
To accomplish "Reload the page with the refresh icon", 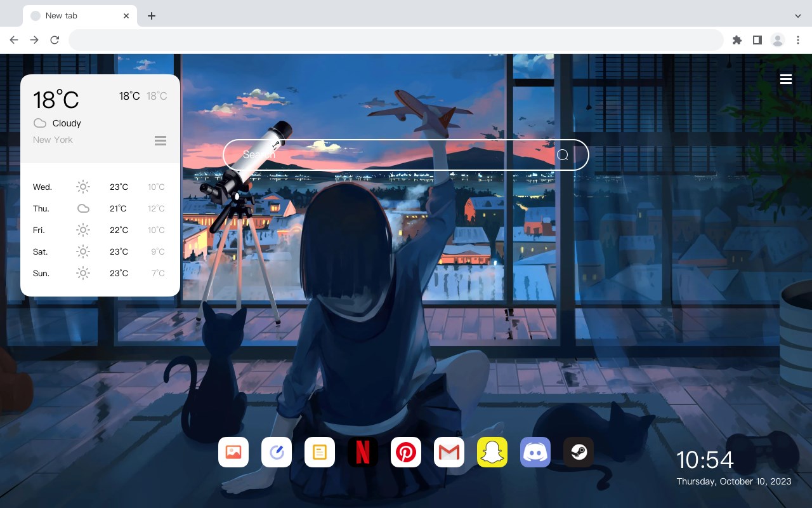I will pyautogui.click(x=55, y=40).
